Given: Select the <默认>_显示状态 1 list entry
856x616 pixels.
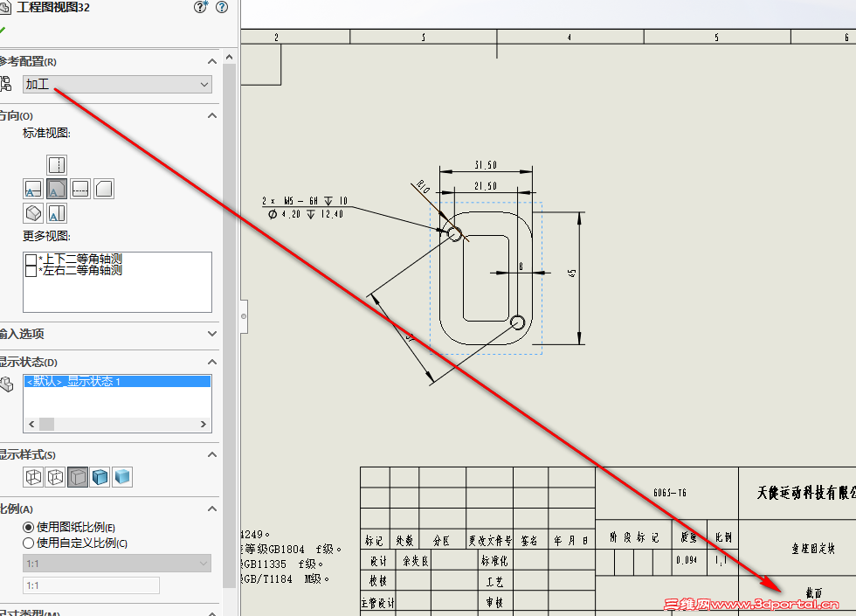Looking at the screenshot, I should 117,381.
